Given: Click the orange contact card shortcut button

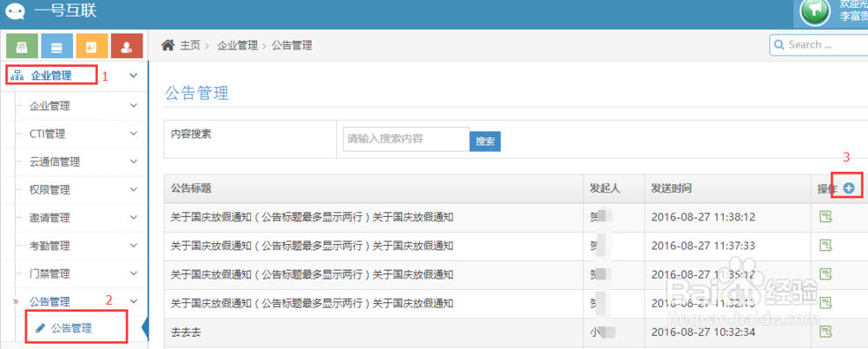Looking at the screenshot, I should 92,47.
